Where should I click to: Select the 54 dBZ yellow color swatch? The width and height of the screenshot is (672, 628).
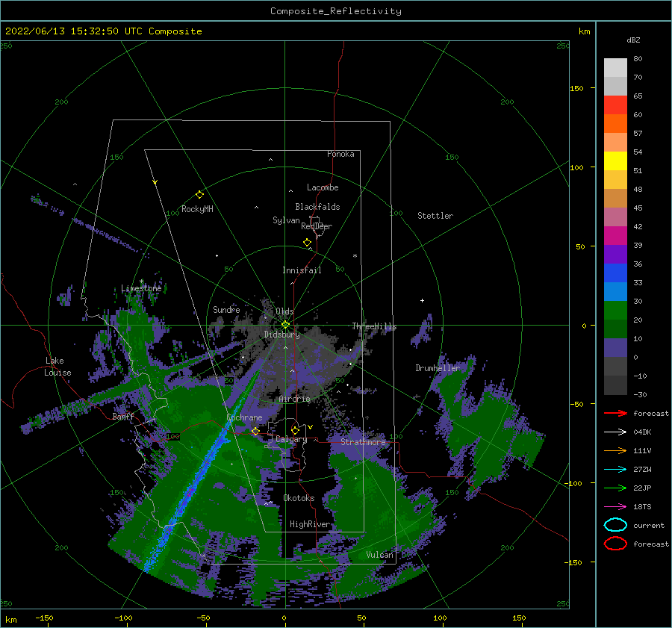pyautogui.click(x=615, y=161)
